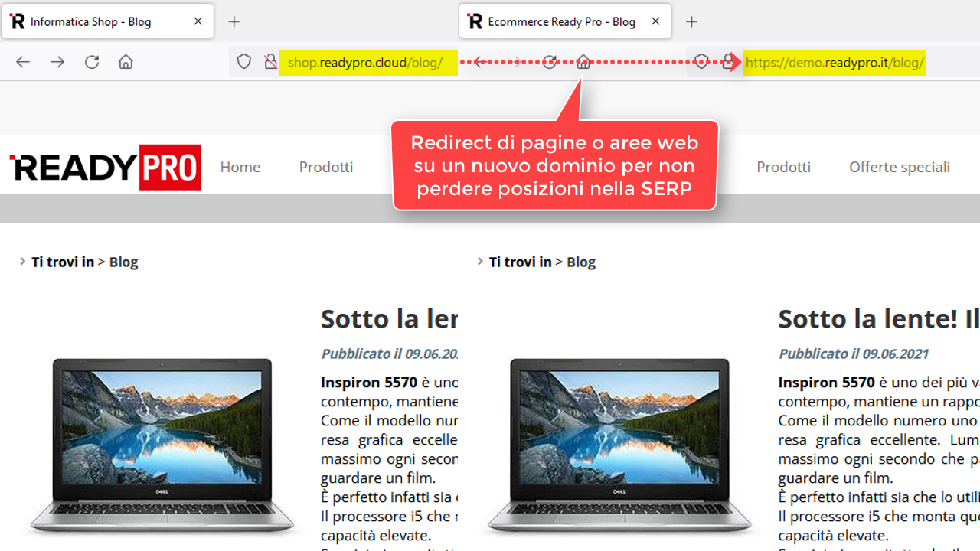Click Blog breadcrumb in right page

(581, 262)
